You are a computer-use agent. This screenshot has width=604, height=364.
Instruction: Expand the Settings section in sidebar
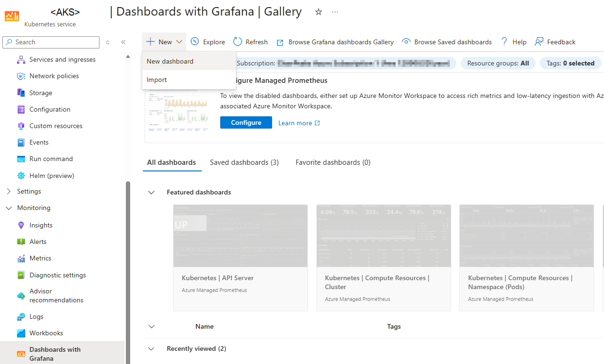tap(9, 191)
